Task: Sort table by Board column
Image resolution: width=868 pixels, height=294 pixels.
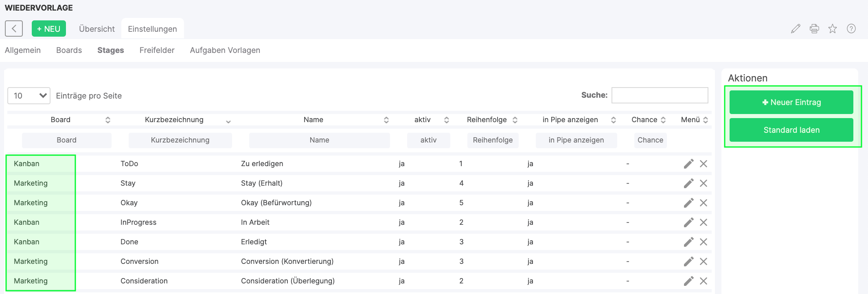Action: 108,120
